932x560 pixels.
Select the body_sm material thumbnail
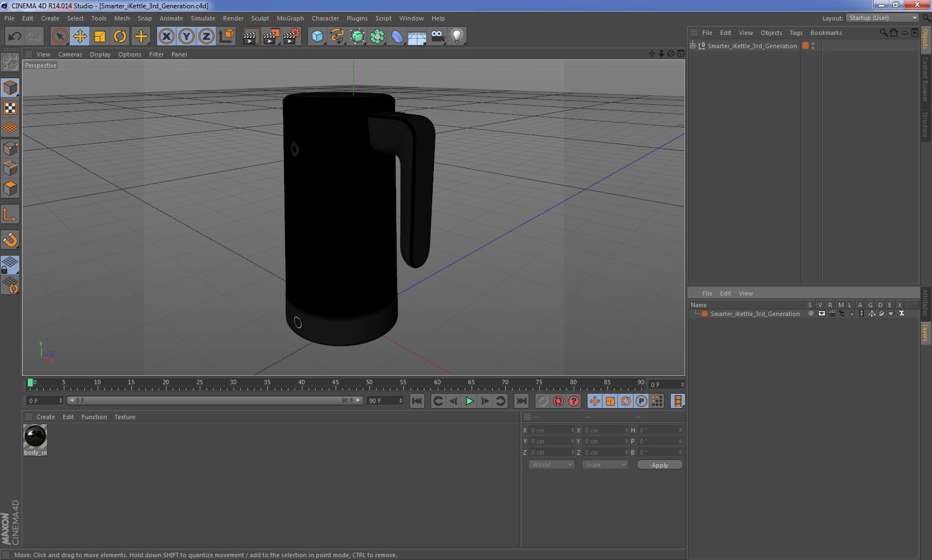tap(35, 437)
